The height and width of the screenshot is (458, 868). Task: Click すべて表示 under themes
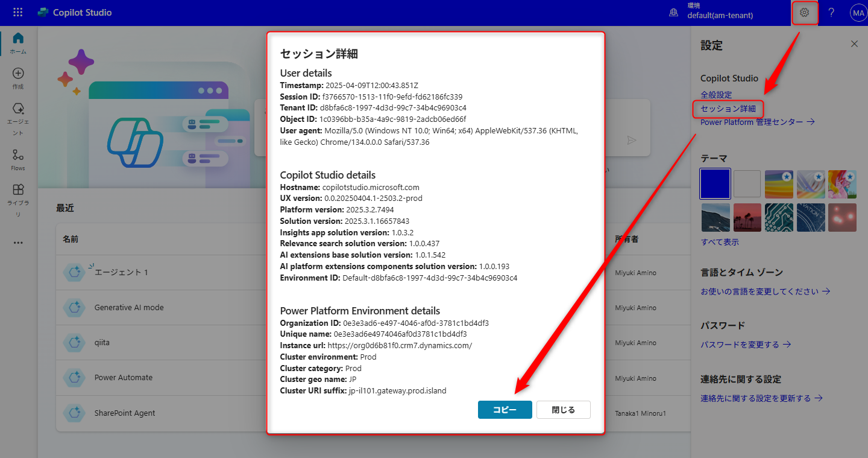(720, 242)
